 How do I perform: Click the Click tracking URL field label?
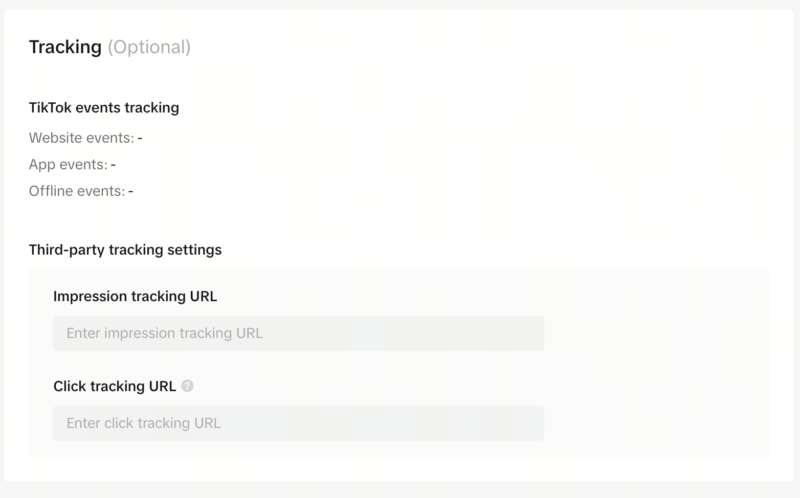(x=114, y=386)
